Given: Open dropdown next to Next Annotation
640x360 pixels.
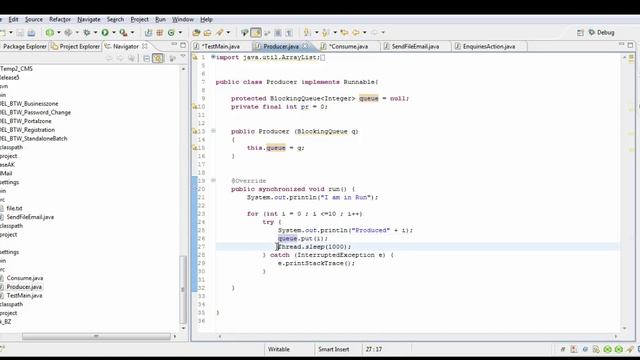Looking at the screenshot, I should pyautogui.click(x=316, y=33).
